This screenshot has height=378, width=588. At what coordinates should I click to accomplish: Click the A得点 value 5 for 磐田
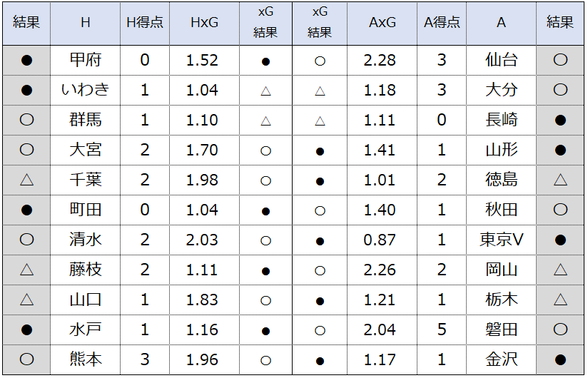pyautogui.click(x=442, y=330)
